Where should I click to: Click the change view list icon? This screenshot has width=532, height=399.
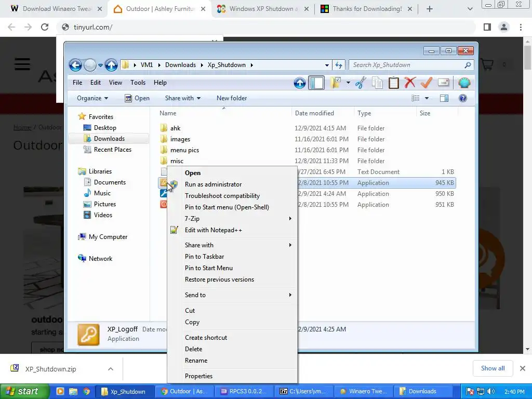pyautogui.click(x=416, y=98)
